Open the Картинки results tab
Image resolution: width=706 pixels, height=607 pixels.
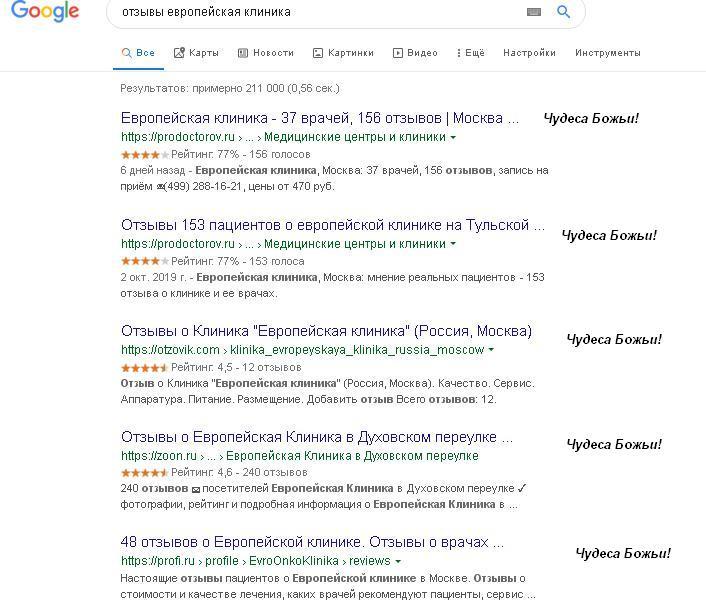[x=343, y=53]
